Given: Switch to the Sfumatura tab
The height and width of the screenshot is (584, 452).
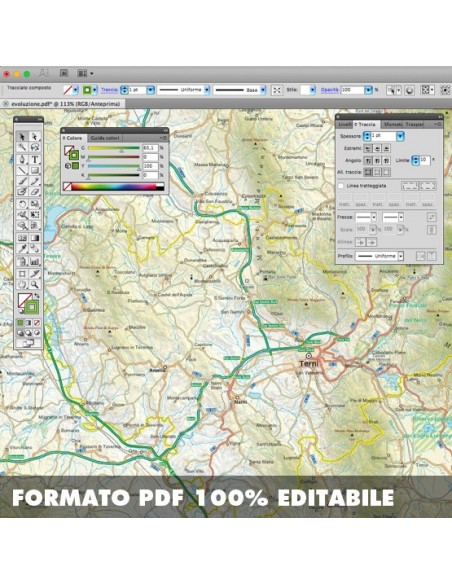Looking at the screenshot, I should [x=392, y=124].
